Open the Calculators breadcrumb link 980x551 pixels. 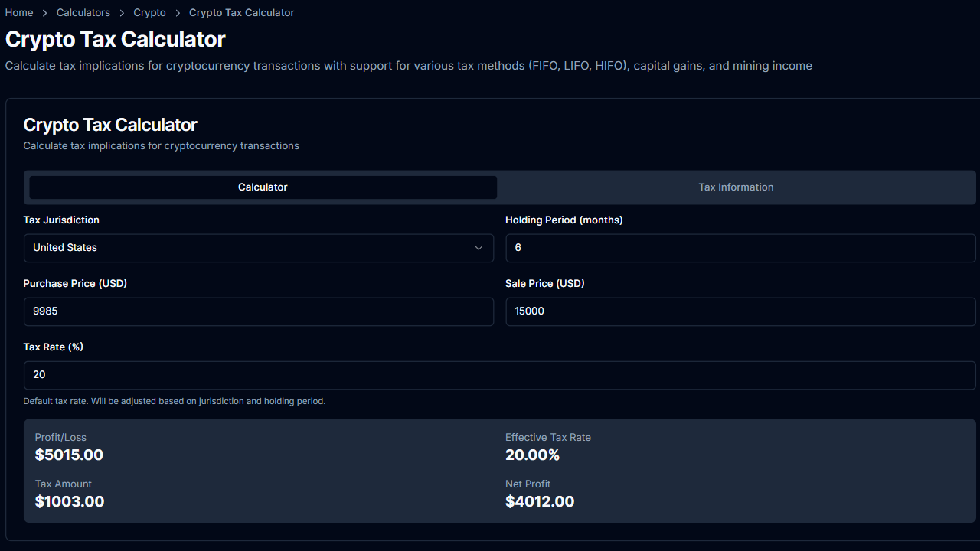83,12
